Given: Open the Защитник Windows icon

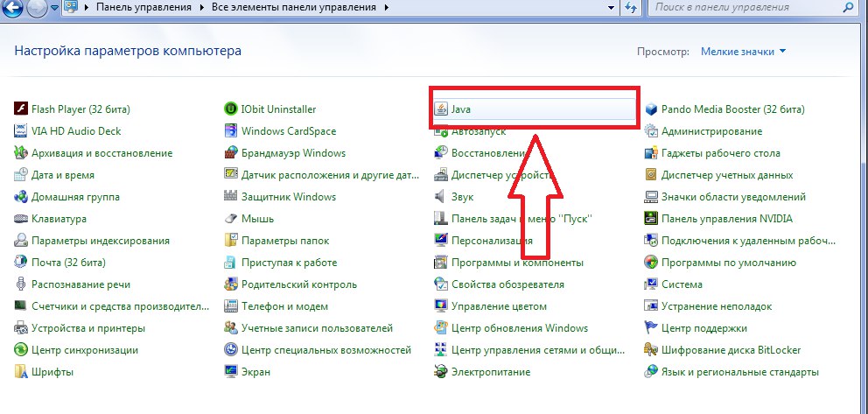Looking at the screenshot, I should [x=231, y=197].
